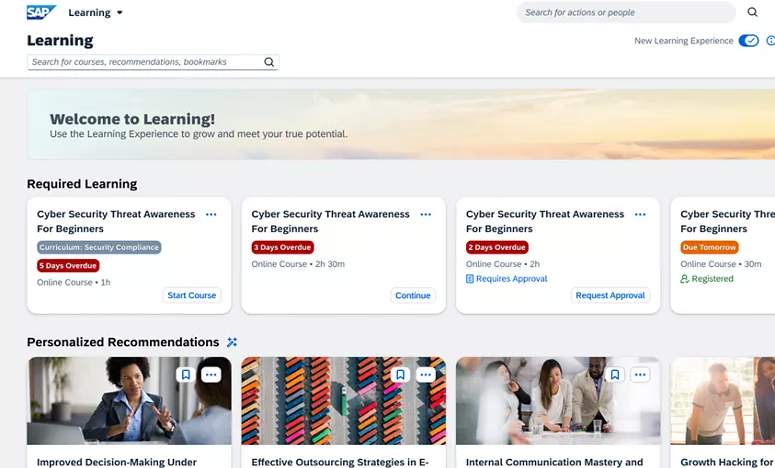775x468 pixels.
Task: Click the Online Course • 1h text
Action: click(x=74, y=282)
